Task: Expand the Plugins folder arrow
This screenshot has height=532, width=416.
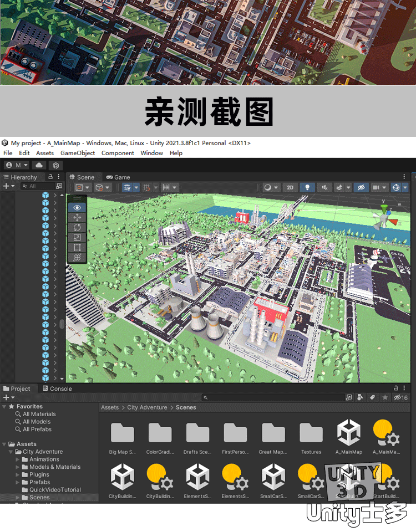Action: 18,475
